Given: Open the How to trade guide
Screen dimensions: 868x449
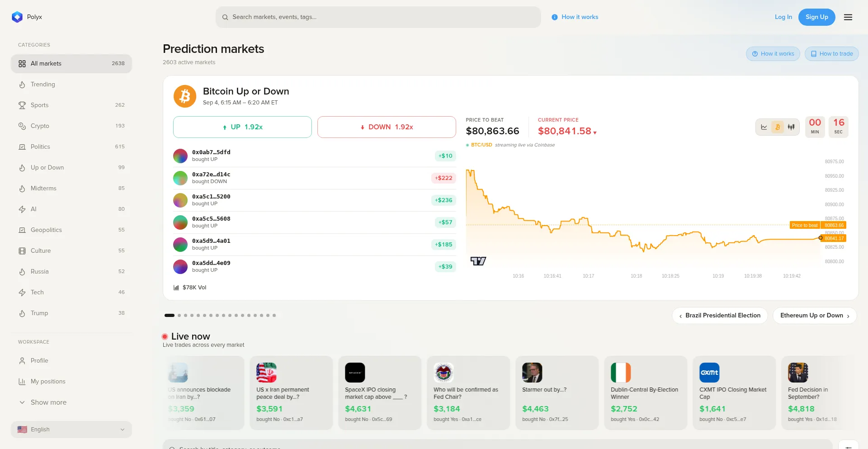Looking at the screenshot, I should (x=832, y=54).
